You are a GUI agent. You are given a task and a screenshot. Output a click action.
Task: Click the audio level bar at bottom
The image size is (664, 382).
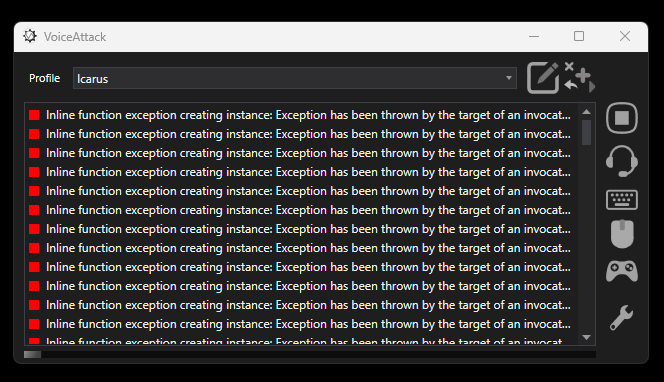point(310,354)
